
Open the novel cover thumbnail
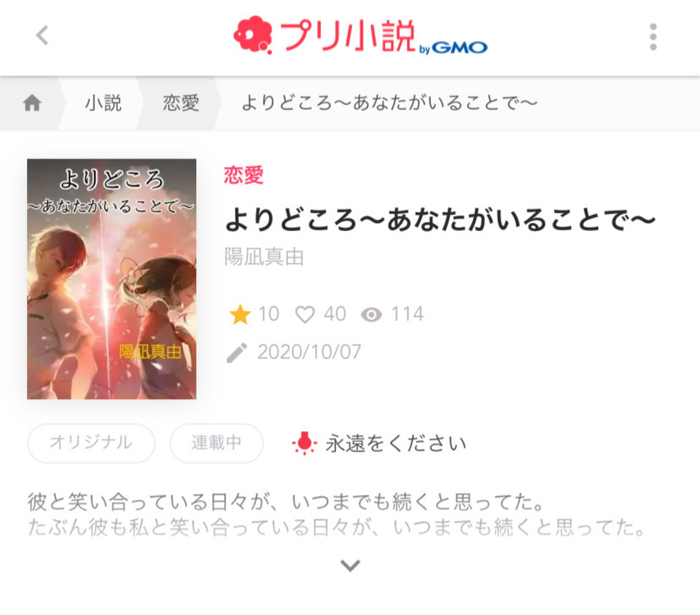(112, 279)
